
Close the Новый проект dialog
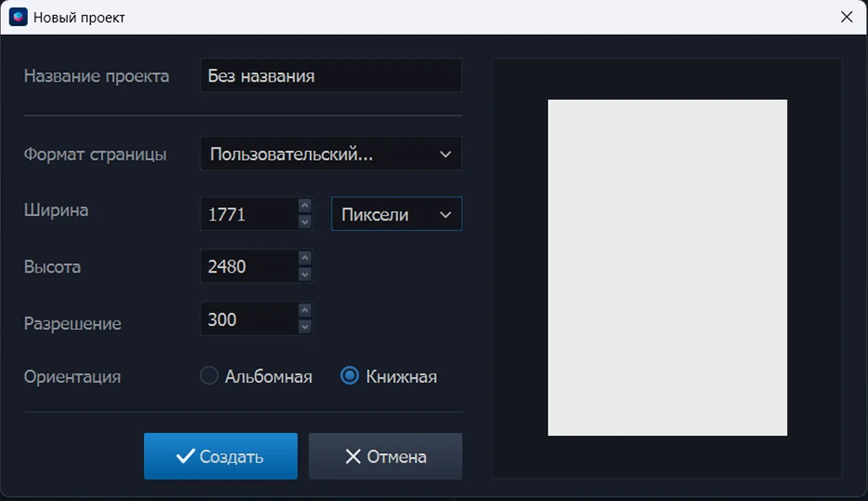(846, 17)
